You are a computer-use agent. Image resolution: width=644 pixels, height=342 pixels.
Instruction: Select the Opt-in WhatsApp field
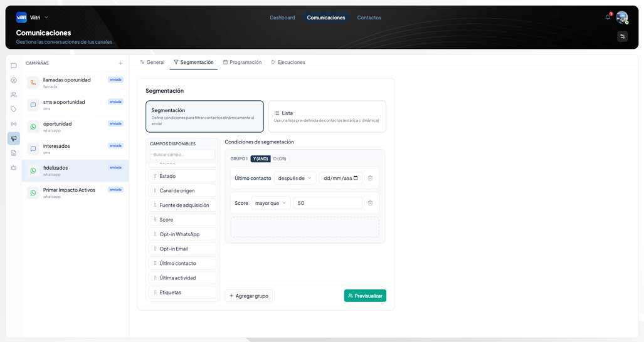182,234
